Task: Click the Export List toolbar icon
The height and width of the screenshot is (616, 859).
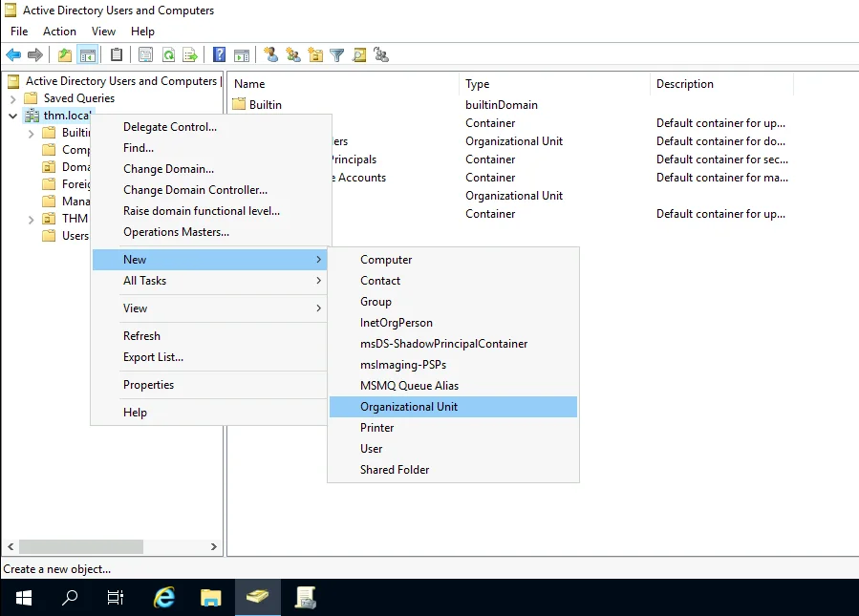Action: click(189, 54)
